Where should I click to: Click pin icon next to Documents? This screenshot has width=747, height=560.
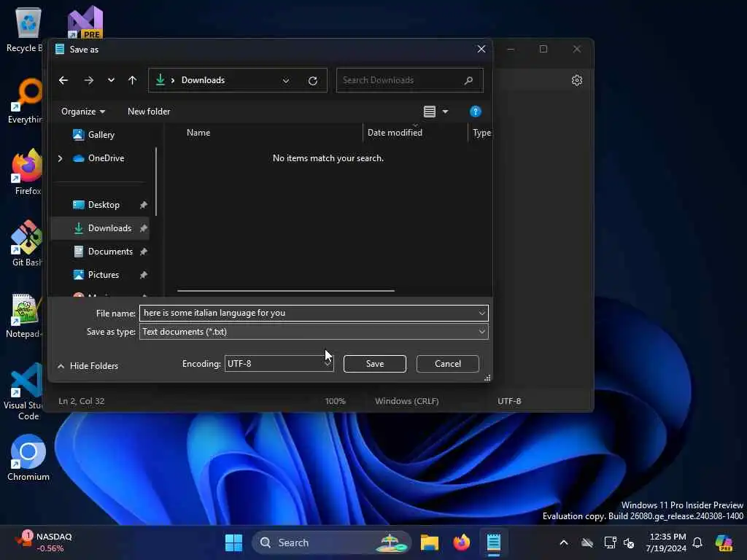point(144,252)
